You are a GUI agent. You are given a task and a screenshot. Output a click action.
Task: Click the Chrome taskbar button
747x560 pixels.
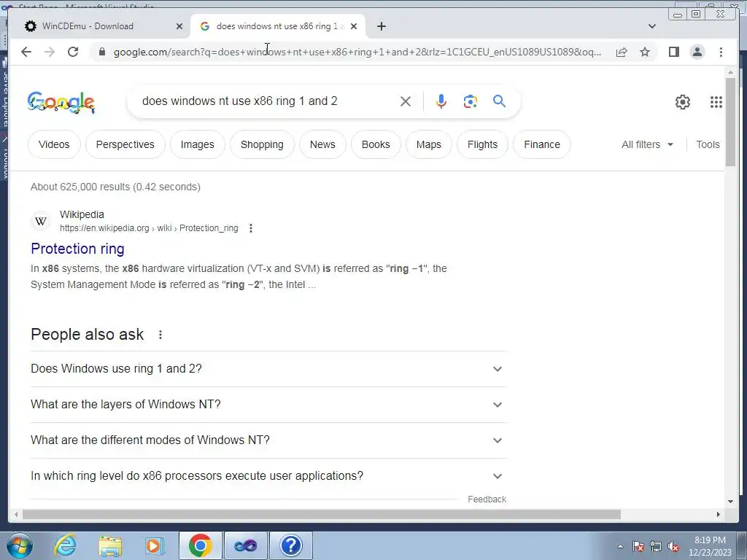pyautogui.click(x=200, y=545)
